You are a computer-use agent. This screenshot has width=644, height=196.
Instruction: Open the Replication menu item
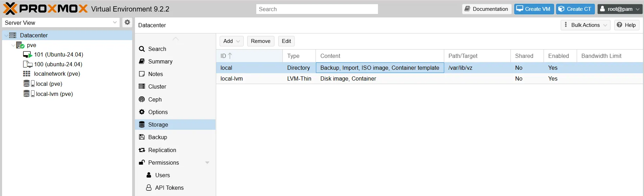tap(175, 150)
